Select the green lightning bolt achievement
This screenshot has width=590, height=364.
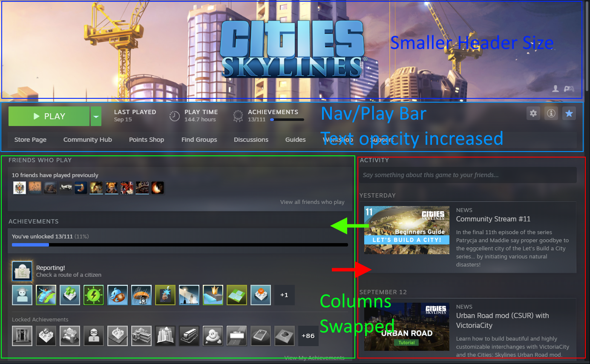(94, 295)
